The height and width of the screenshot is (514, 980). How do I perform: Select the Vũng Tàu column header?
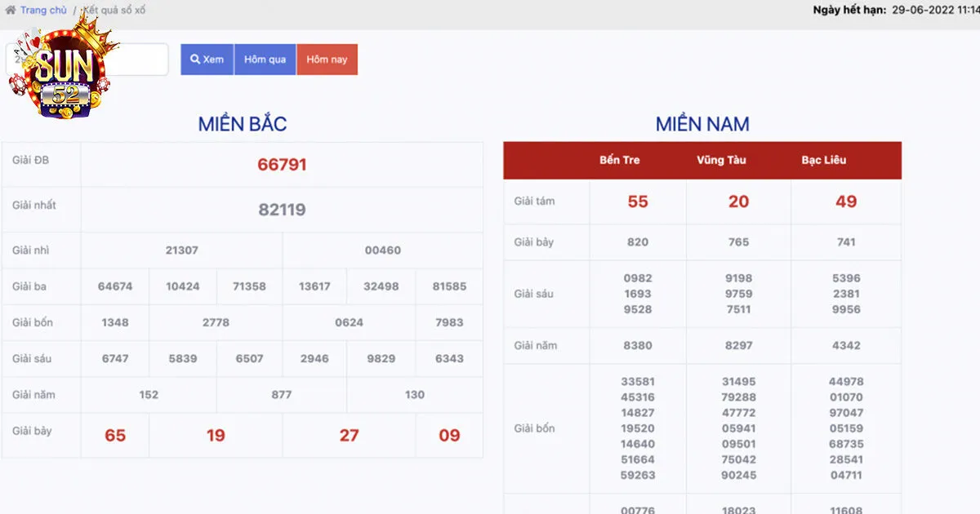[721, 160]
